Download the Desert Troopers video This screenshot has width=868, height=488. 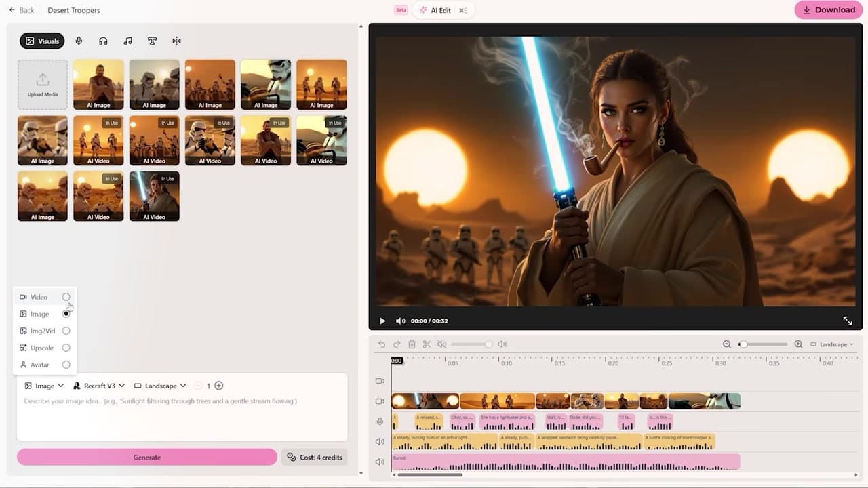[829, 10]
